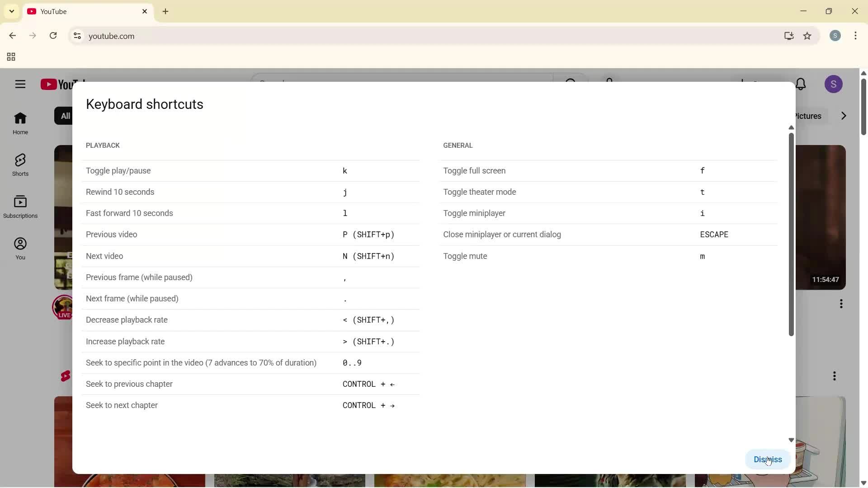The width and height of the screenshot is (868, 488).
Task: Reload the current page
Action: coord(53,36)
